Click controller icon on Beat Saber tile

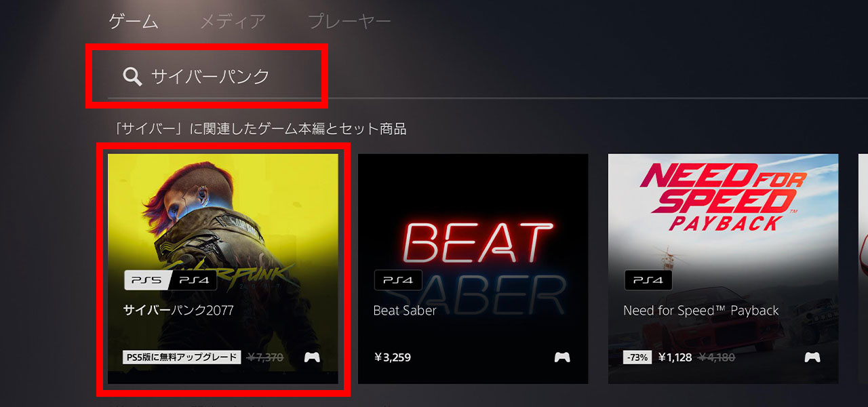click(x=562, y=357)
